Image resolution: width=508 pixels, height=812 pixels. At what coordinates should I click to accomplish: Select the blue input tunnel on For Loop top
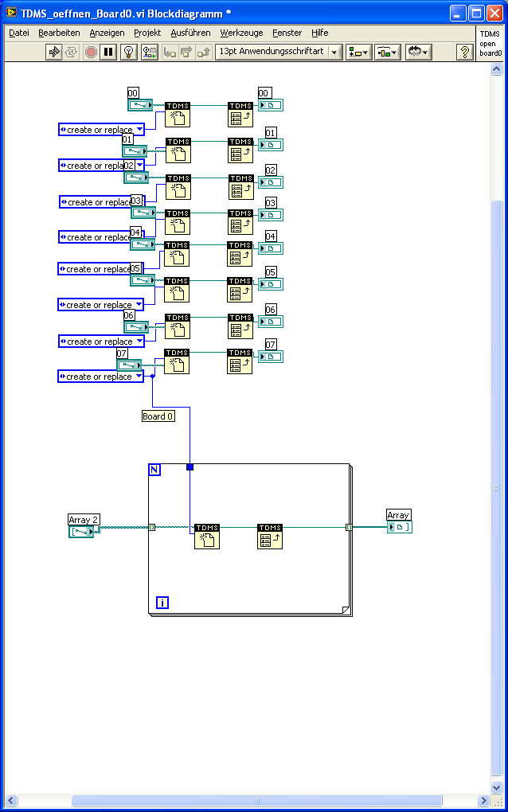190,467
